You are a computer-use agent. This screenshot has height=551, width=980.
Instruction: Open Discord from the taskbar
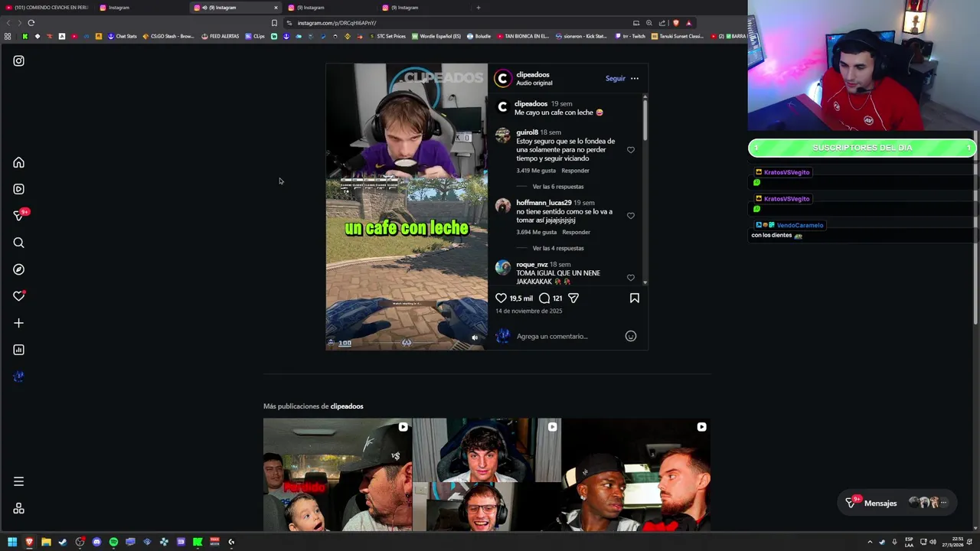coord(96,542)
